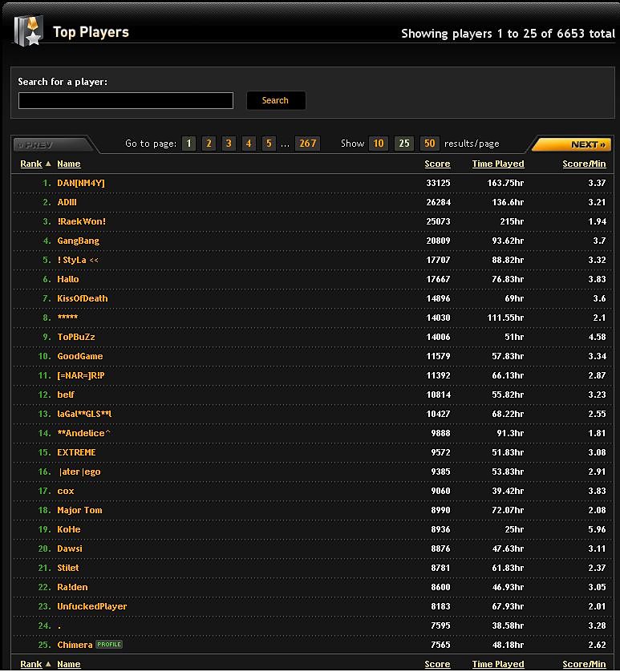Sort by bottom Name column header
Image resolution: width=620 pixels, height=672 pixels.
(69, 664)
